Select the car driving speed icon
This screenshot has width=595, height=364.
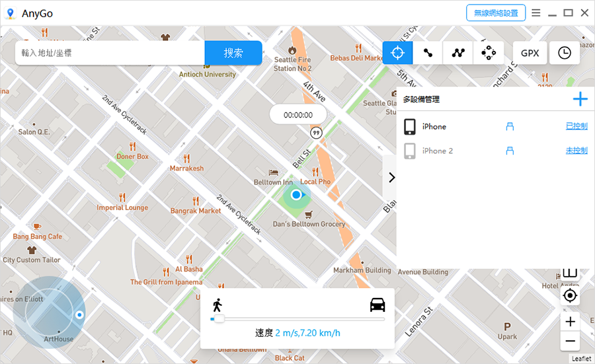pyautogui.click(x=377, y=305)
